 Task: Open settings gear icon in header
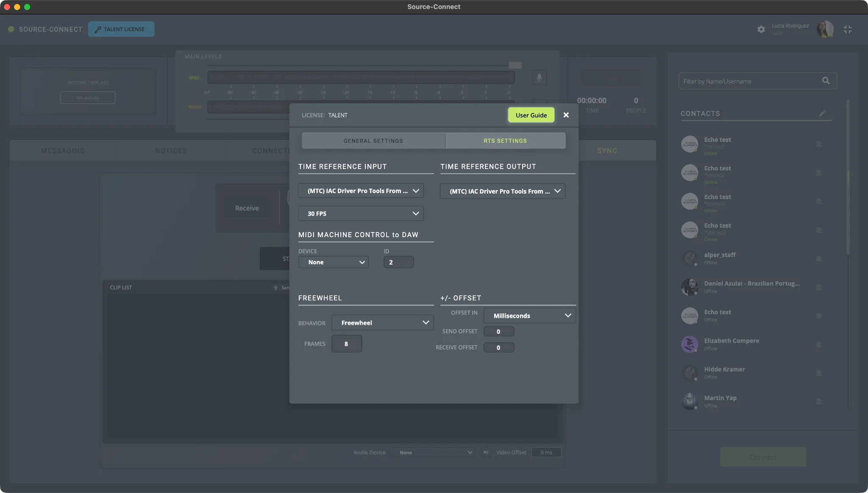tap(761, 29)
